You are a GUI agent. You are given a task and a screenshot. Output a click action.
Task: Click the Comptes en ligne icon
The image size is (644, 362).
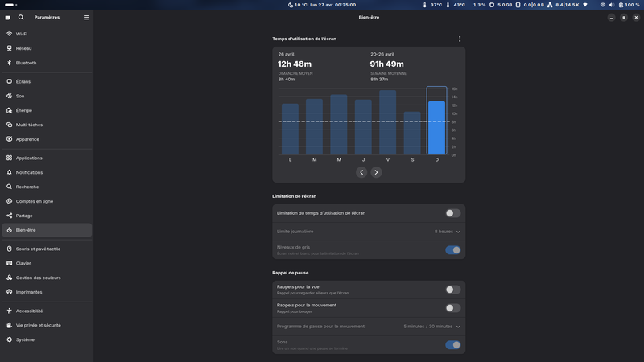point(9,201)
